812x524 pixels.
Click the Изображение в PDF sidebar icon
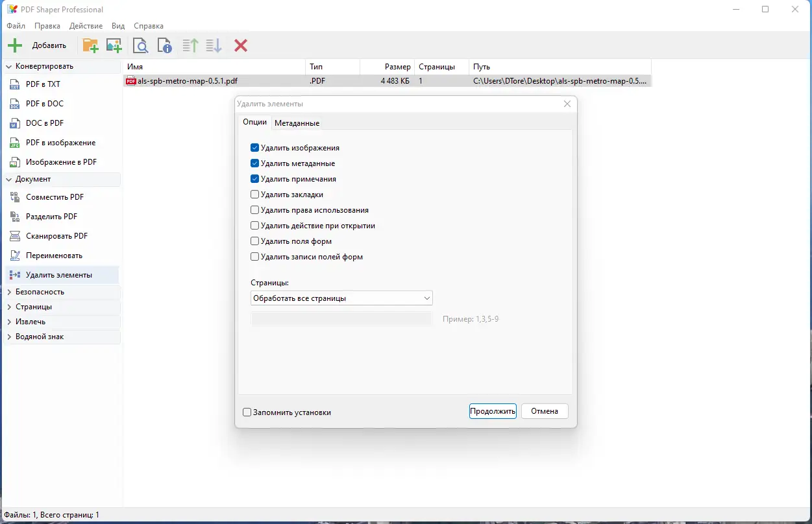coord(15,162)
